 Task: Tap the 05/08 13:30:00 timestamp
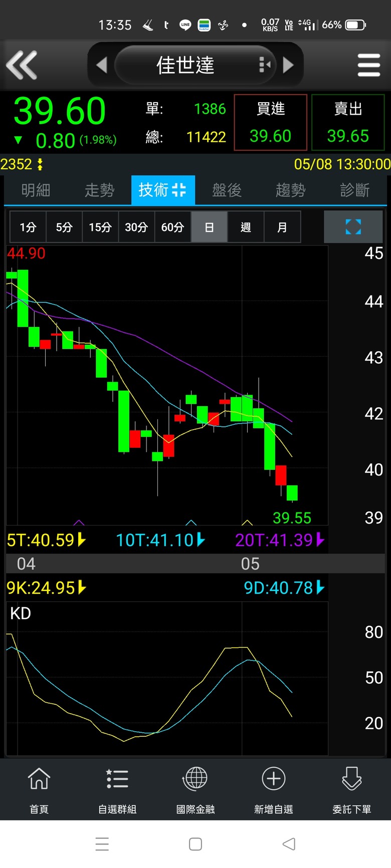342,164
